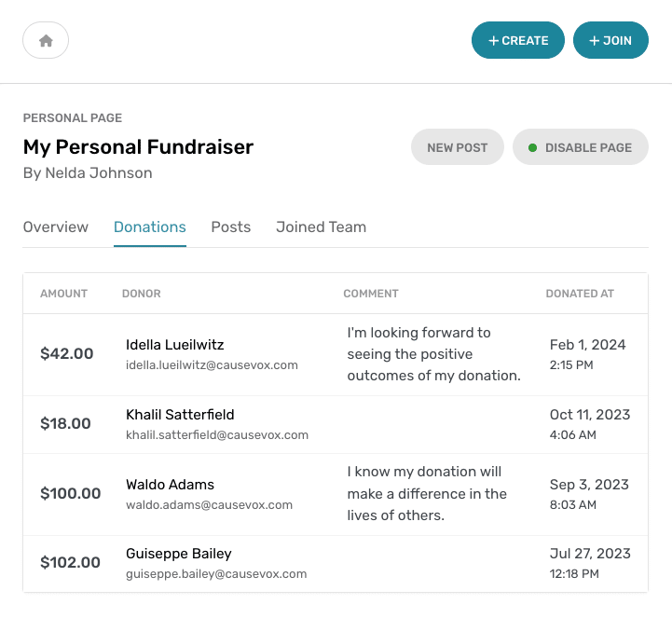Click the Feb 1, 2024 date

click(587, 345)
